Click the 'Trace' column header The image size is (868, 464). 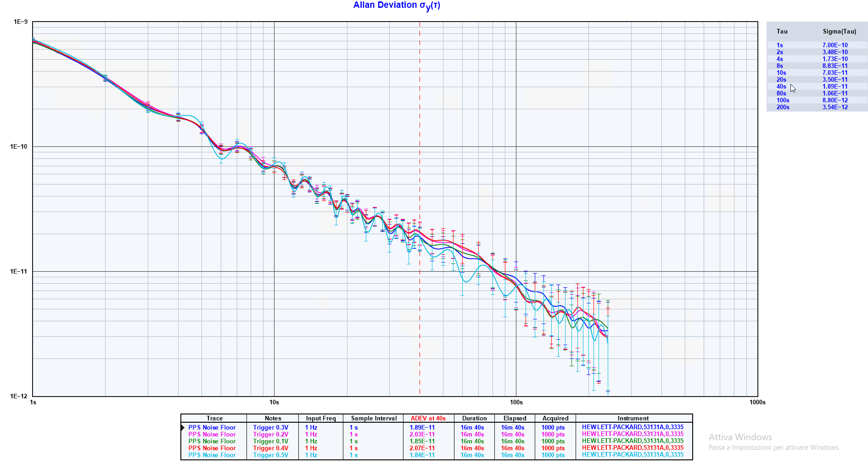[214, 418]
